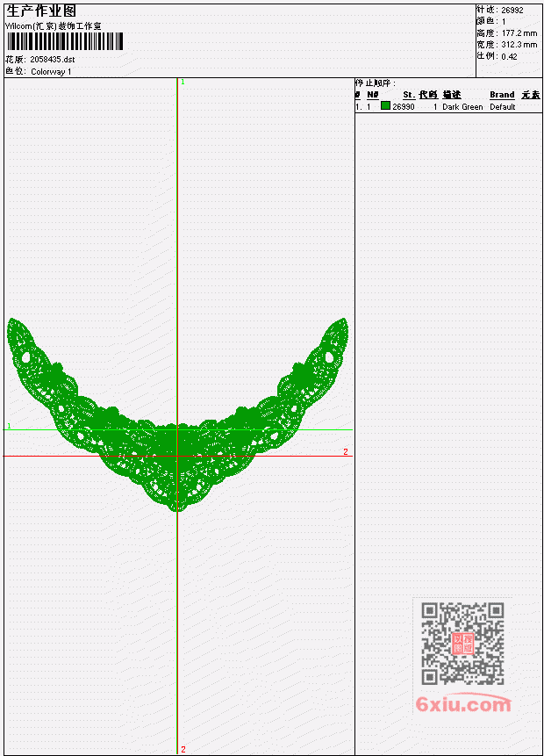
Task: Click the Dark Green description cell
Action: 462,106
